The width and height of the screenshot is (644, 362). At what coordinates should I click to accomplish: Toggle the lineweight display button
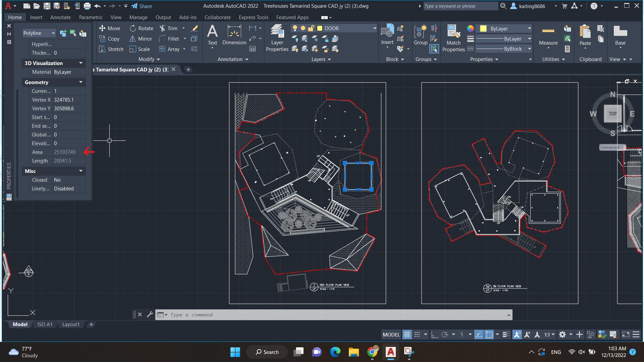pyautogui.click(x=506, y=335)
